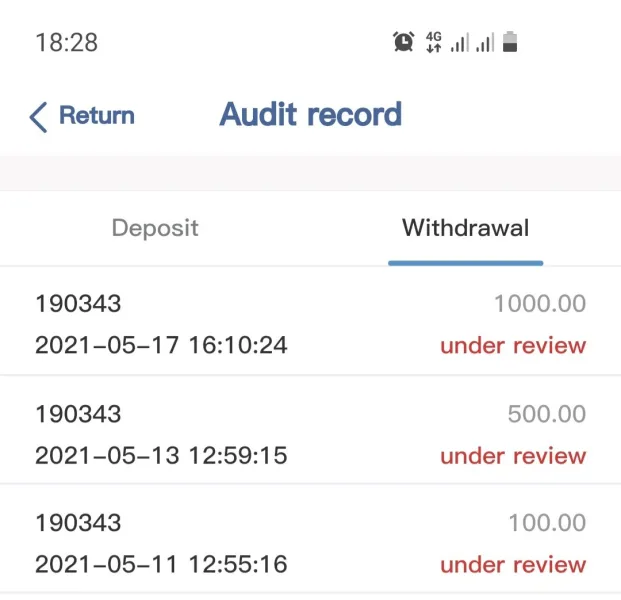
Task: Tap the first signal strength bars icon
Action: (x=459, y=42)
